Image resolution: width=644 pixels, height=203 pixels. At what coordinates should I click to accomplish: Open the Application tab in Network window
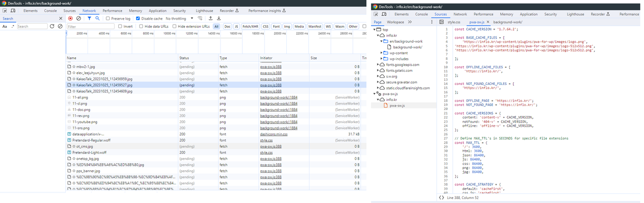coord(157,11)
